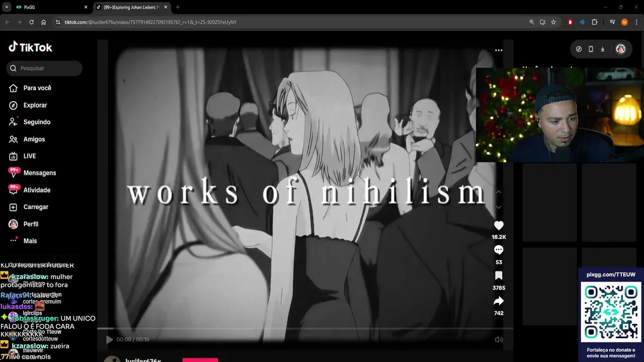Open the Chrome profile M avatar
Image resolution: width=644 pixels, height=362 pixels.
coord(624,22)
